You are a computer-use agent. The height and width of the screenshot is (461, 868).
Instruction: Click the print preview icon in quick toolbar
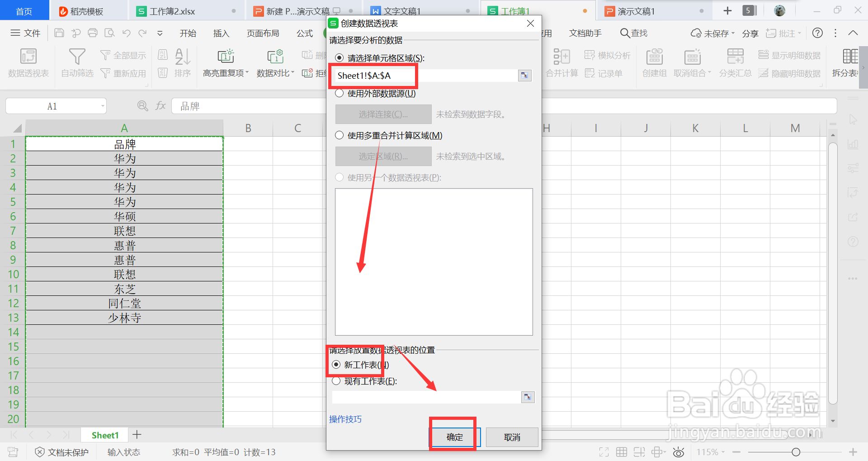point(109,33)
